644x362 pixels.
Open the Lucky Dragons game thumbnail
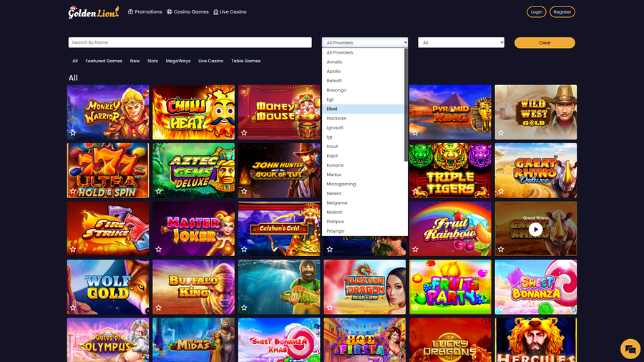tap(450, 340)
